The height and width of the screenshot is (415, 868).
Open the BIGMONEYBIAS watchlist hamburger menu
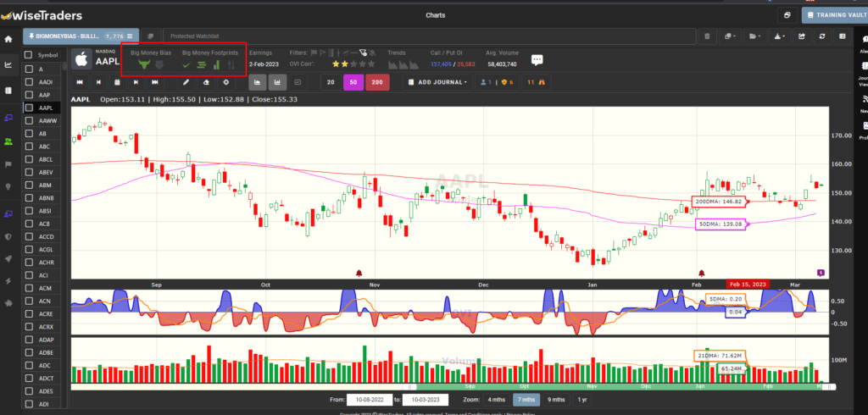tap(130, 36)
